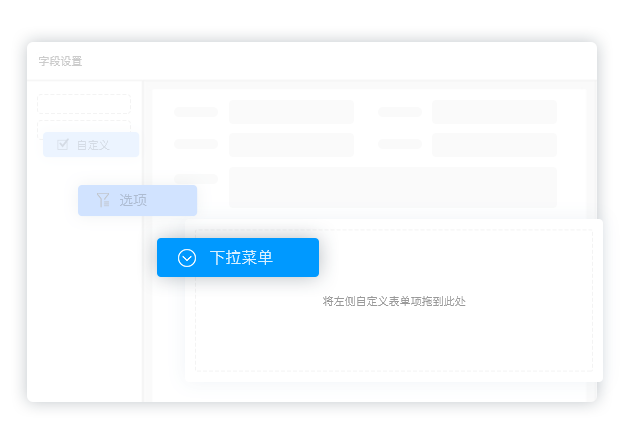This screenshot has width=630, height=444.
Task: Click the top dashed placeholder in left sidebar
Action: pyautogui.click(x=84, y=104)
